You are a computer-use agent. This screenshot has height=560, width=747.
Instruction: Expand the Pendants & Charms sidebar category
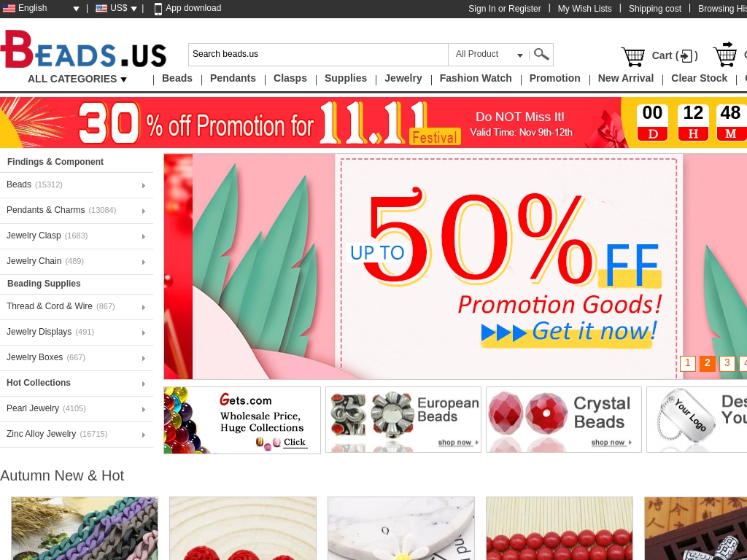coord(76,211)
